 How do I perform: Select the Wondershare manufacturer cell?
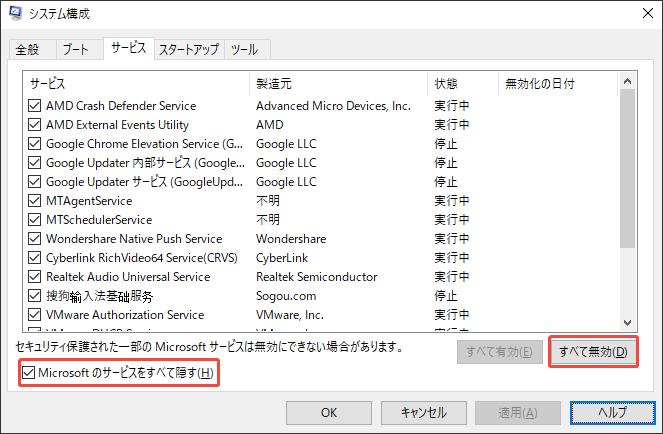291,239
